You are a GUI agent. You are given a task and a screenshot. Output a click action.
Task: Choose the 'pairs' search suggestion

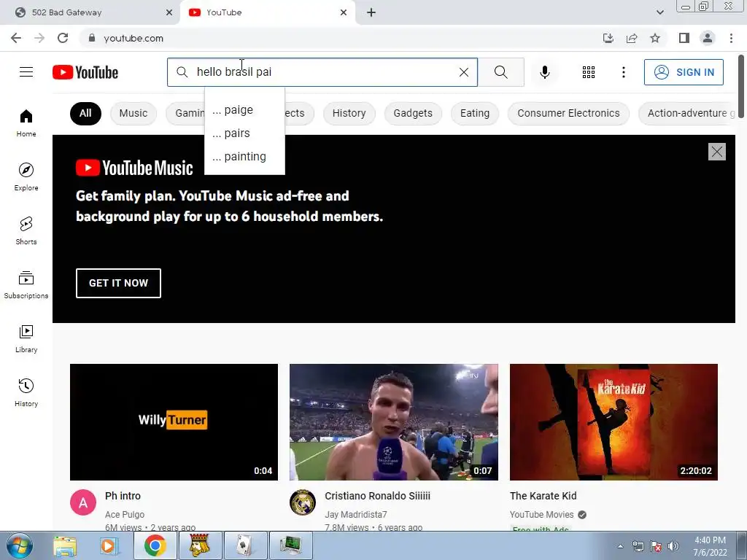coord(244,133)
